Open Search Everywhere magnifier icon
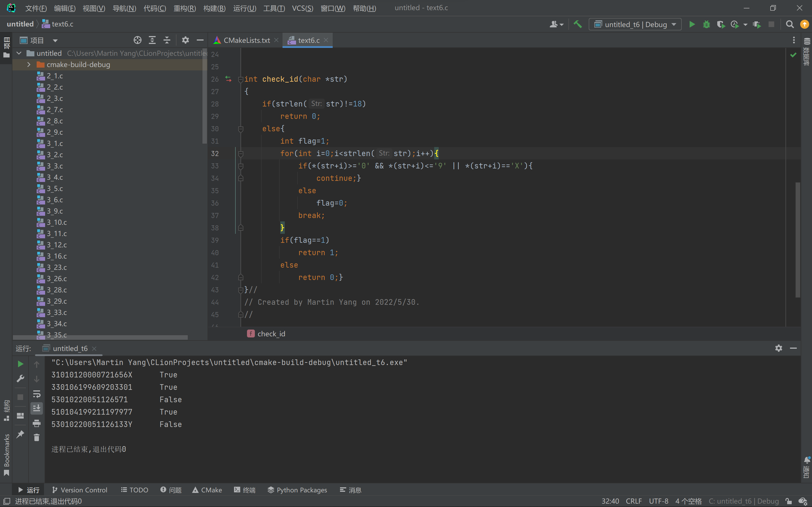 (x=790, y=24)
